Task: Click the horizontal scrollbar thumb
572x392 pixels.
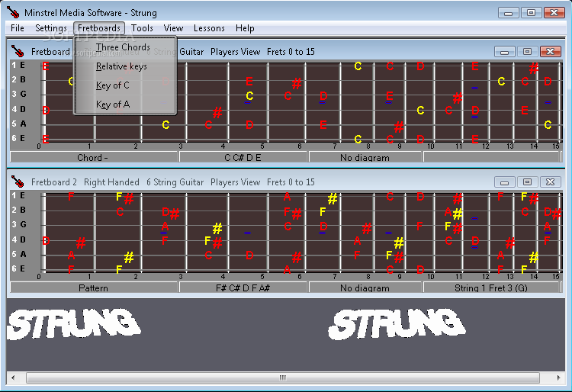Action: (x=283, y=378)
